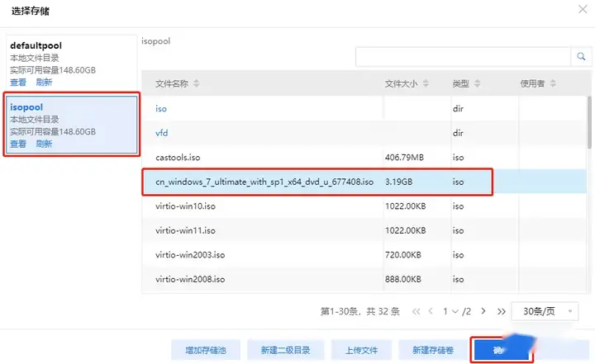
Task: Click the 上传文件 button
Action: (361, 350)
